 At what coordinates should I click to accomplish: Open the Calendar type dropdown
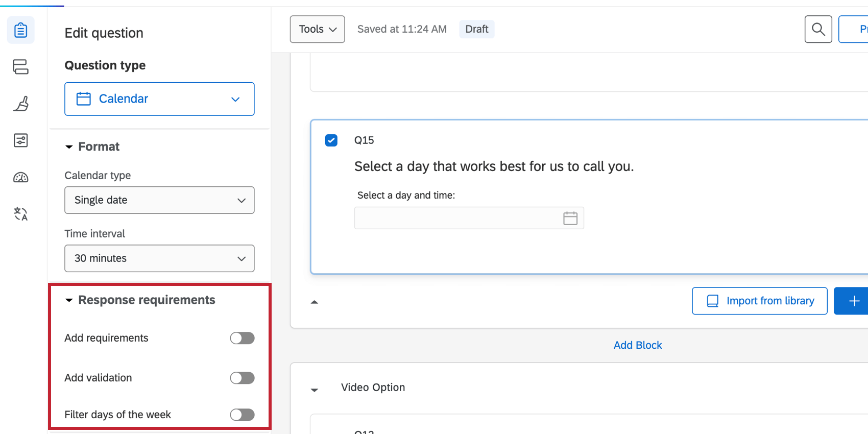pos(159,200)
